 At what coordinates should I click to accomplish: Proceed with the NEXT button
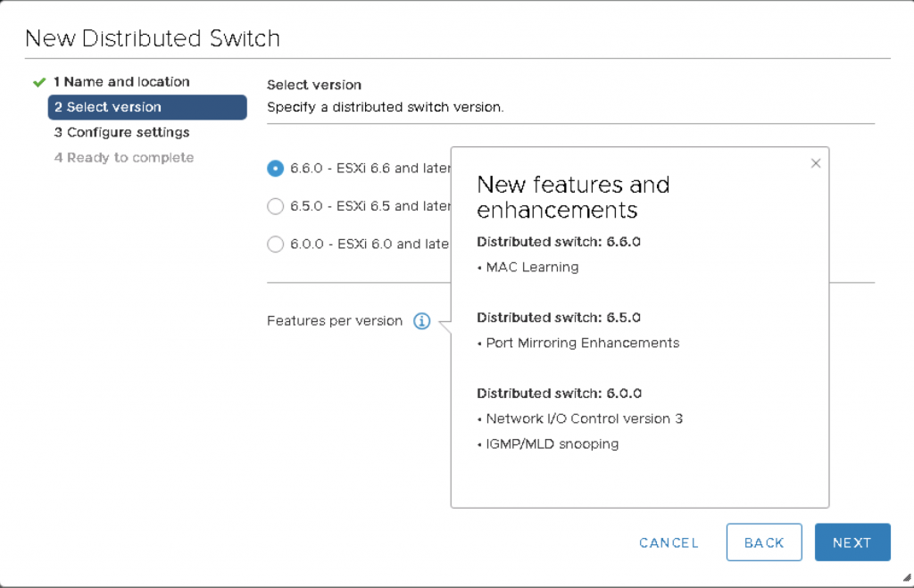click(852, 542)
